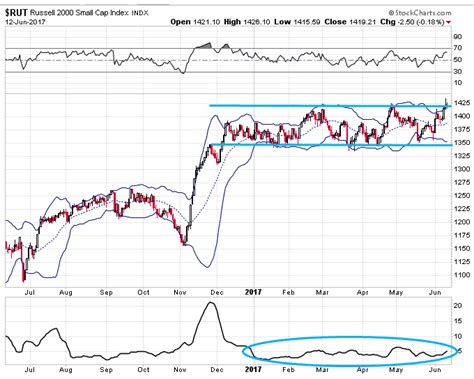Click the 90 level on the RSI scale

point(458,37)
